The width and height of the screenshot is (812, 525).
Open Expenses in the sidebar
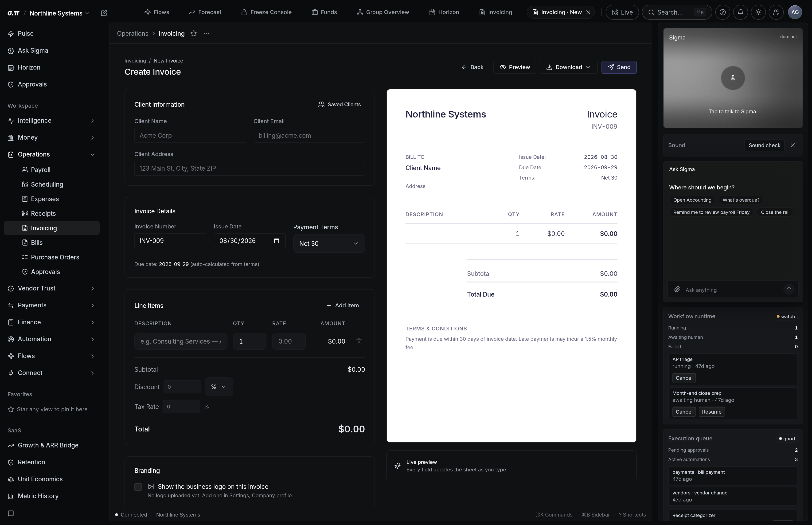[x=51, y=199]
